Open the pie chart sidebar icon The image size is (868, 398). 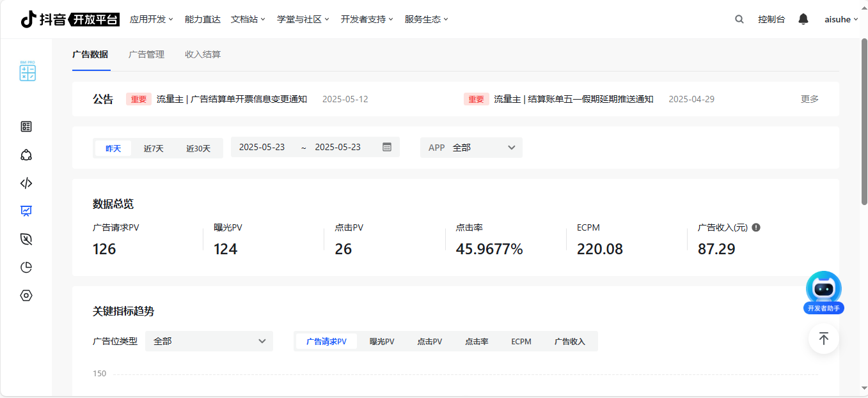26,267
